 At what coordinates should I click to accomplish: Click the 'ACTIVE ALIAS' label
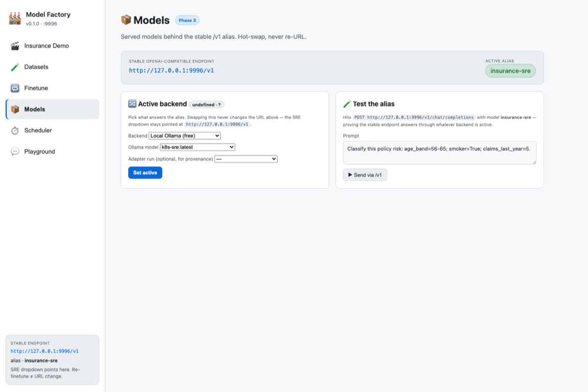pyautogui.click(x=500, y=61)
